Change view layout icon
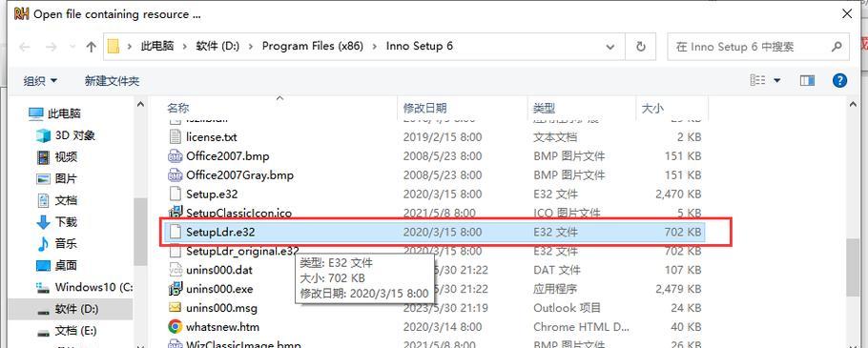The image size is (868, 348). 758,81
